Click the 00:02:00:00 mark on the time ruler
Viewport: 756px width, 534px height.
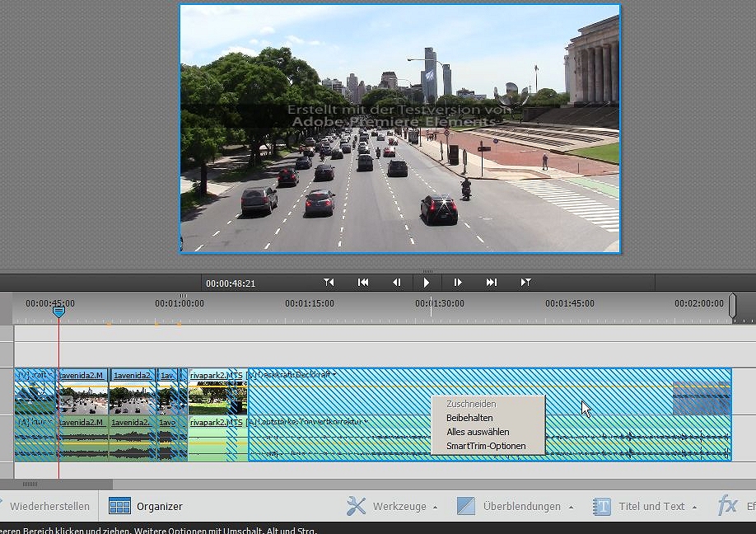[x=699, y=303]
